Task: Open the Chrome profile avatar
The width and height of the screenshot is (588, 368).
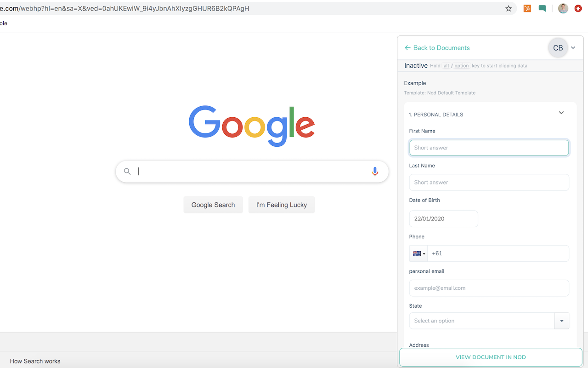Action: (x=563, y=8)
